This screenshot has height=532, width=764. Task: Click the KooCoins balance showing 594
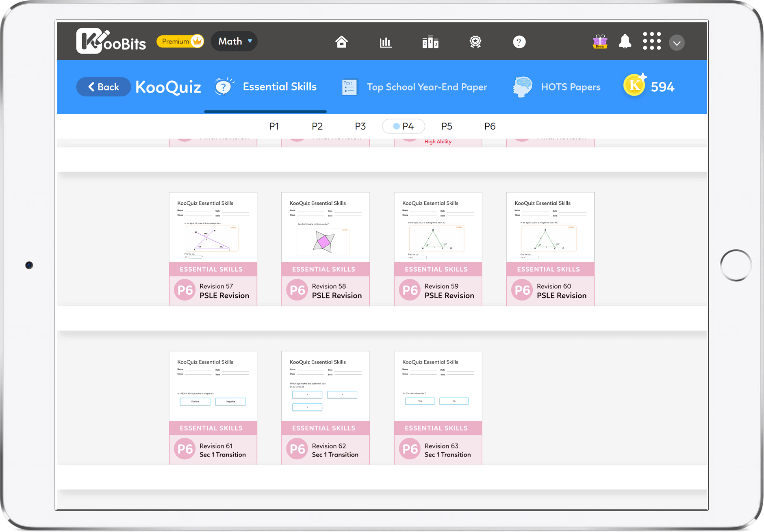click(x=649, y=86)
